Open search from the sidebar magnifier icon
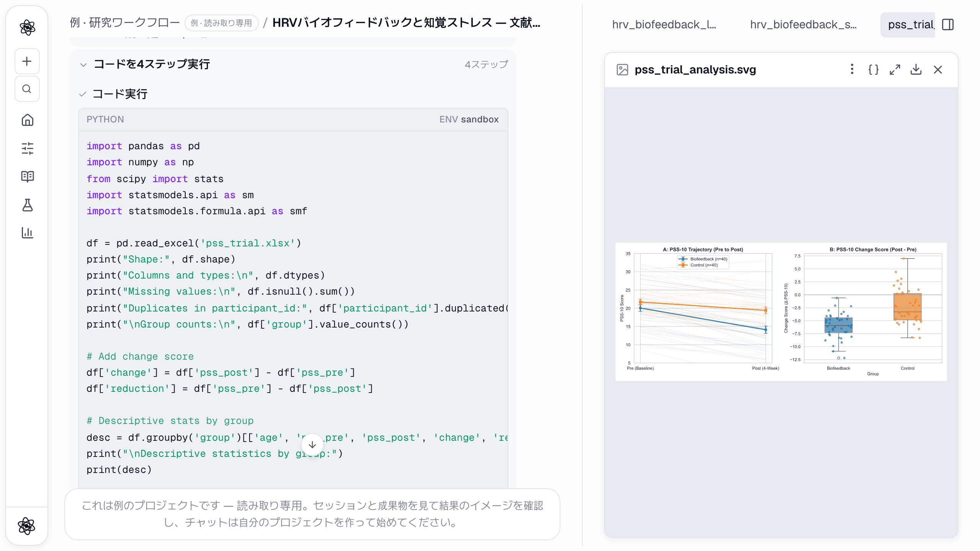Viewport: 980px width, 551px height. click(x=27, y=89)
